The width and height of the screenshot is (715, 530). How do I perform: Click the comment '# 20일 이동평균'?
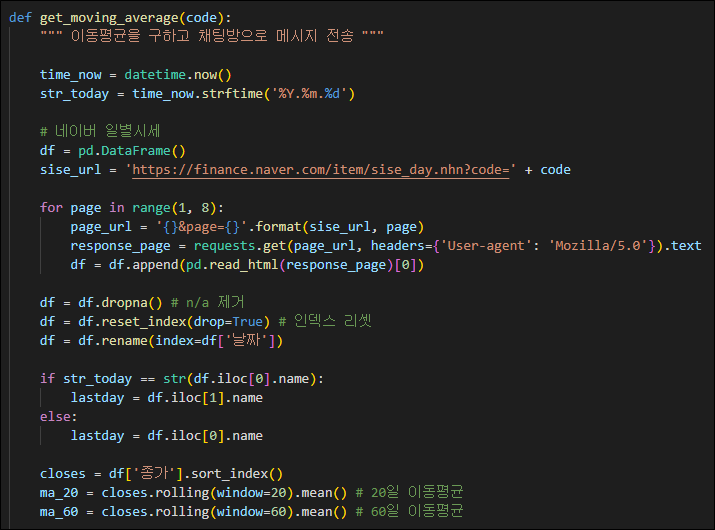(x=409, y=492)
